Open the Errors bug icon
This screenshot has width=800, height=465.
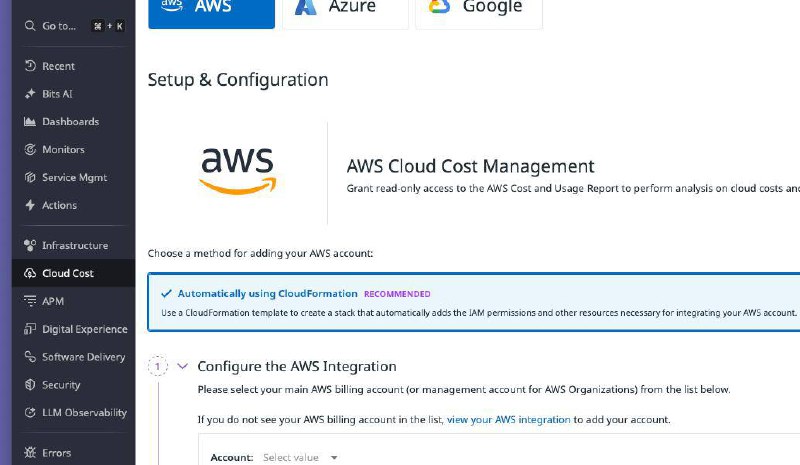point(30,453)
